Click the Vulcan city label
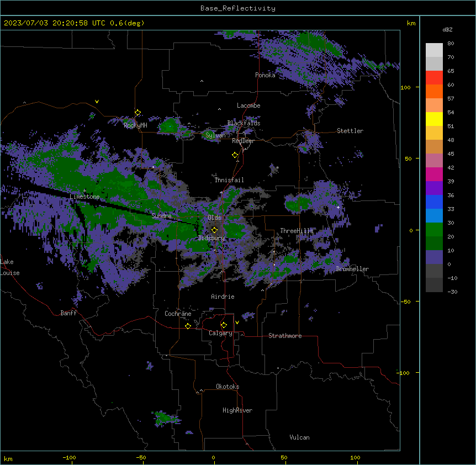The height and width of the screenshot is (465, 476). tap(300, 437)
